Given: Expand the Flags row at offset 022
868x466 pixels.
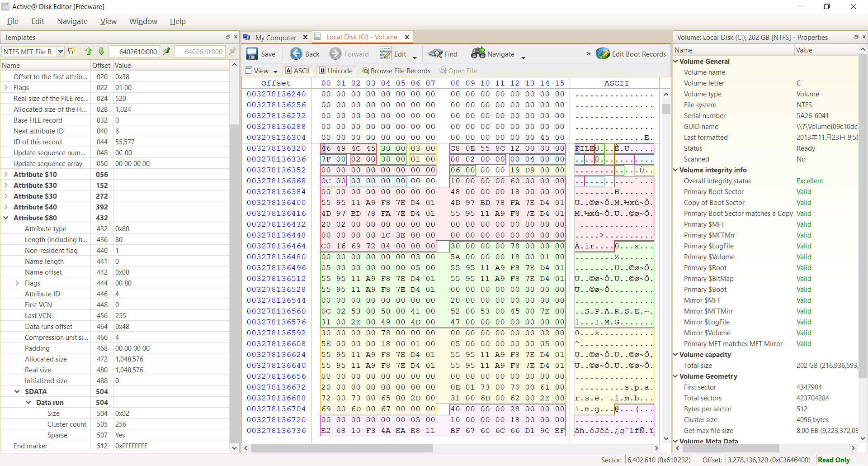Looking at the screenshot, I should point(6,88).
